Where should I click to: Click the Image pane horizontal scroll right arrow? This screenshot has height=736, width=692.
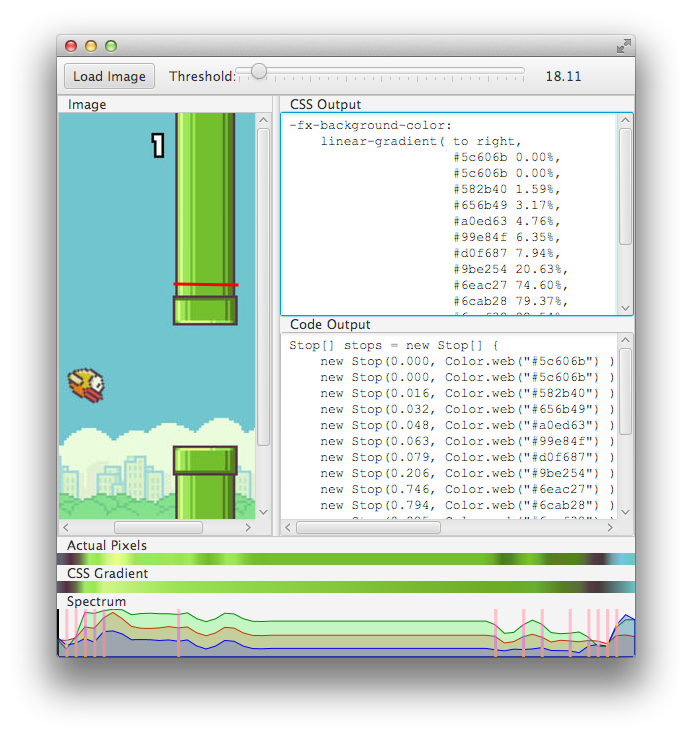point(248,527)
